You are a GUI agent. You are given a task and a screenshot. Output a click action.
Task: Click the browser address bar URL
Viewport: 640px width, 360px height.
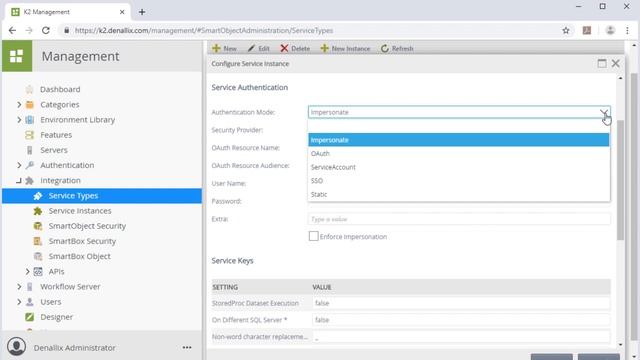pos(204,31)
